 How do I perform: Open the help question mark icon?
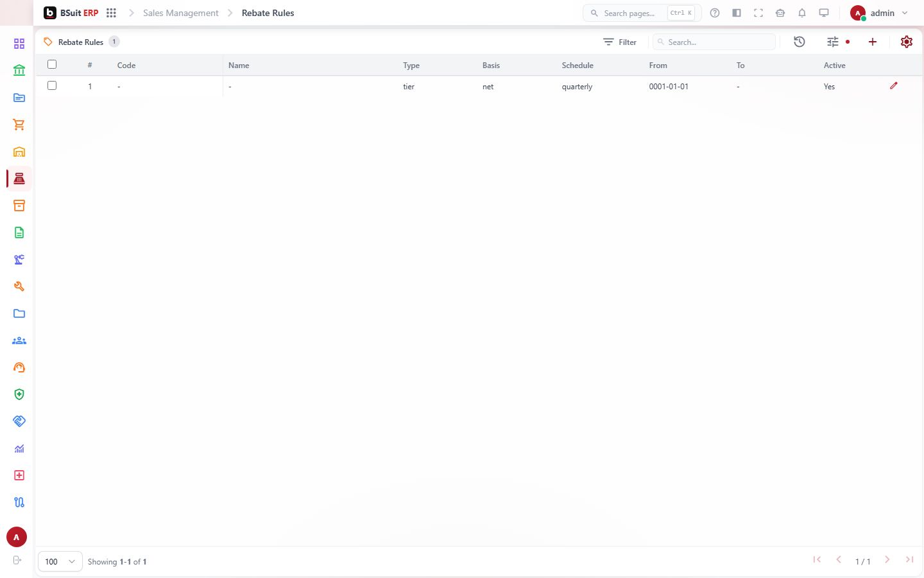pyautogui.click(x=715, y=13)
